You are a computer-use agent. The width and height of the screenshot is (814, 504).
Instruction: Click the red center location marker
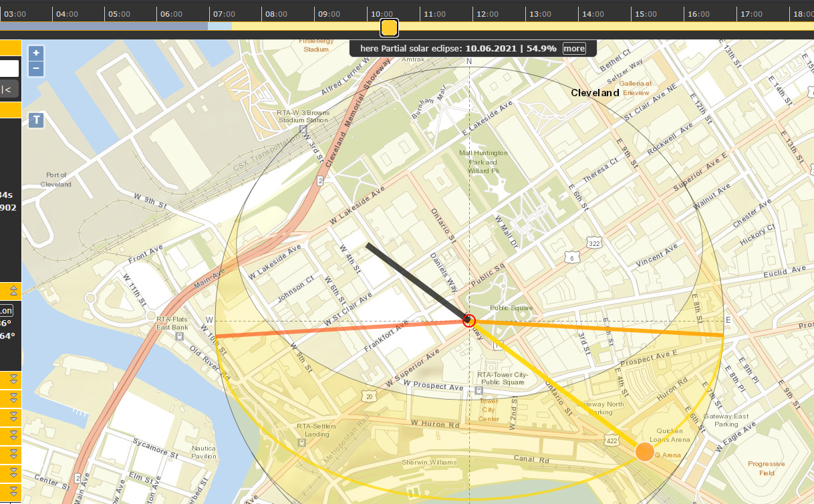[469, 320]
